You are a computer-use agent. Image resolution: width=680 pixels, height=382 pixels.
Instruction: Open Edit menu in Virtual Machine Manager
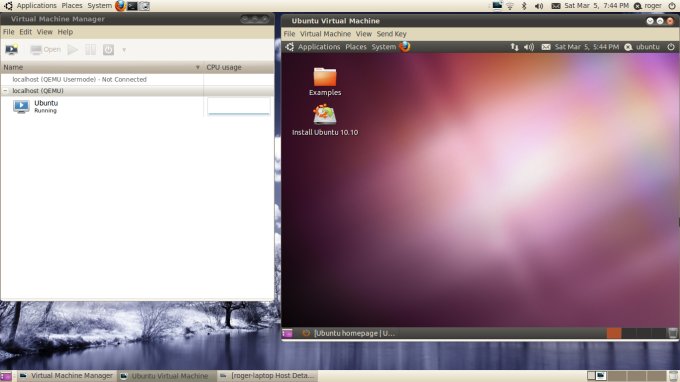(x=26, y=32)
